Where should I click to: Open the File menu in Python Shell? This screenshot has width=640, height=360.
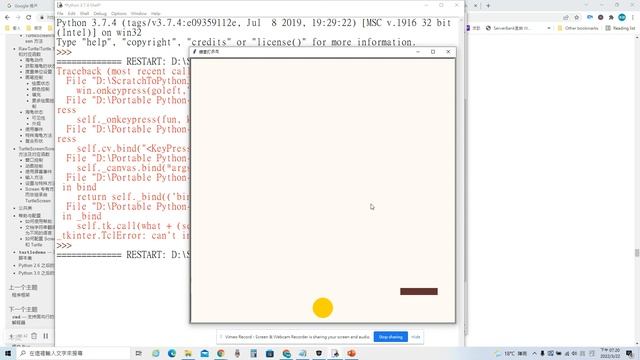click(x=60, y=13)
